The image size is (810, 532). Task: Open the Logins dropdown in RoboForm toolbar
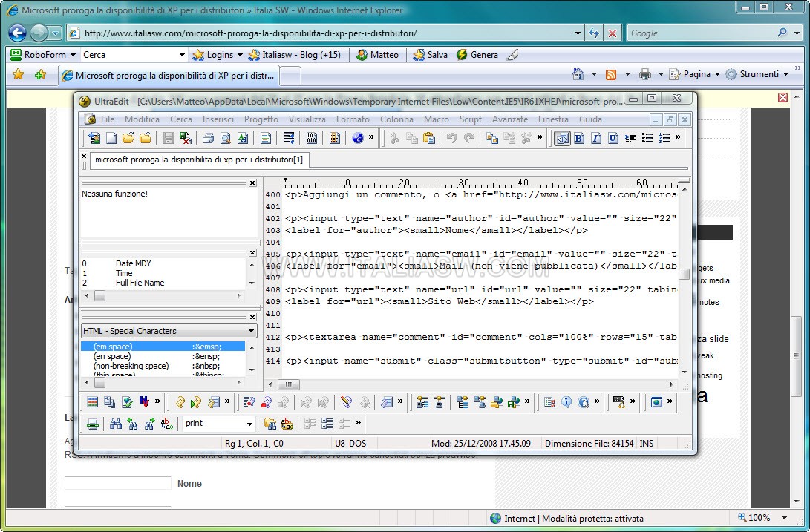[240, 55]
